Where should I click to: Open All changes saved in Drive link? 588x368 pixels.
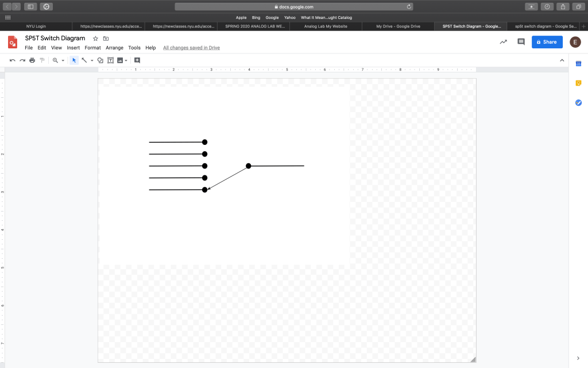click(x=191, y=48)
